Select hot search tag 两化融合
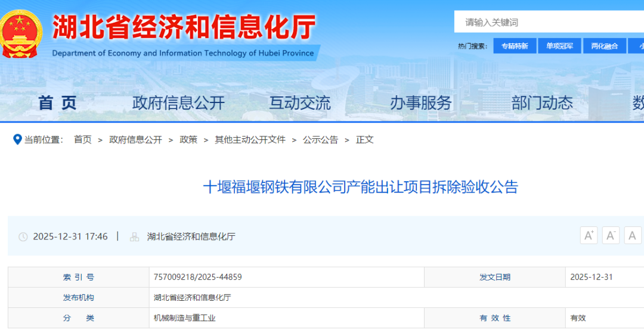The image size is (644, 330). tap(604, 46)
